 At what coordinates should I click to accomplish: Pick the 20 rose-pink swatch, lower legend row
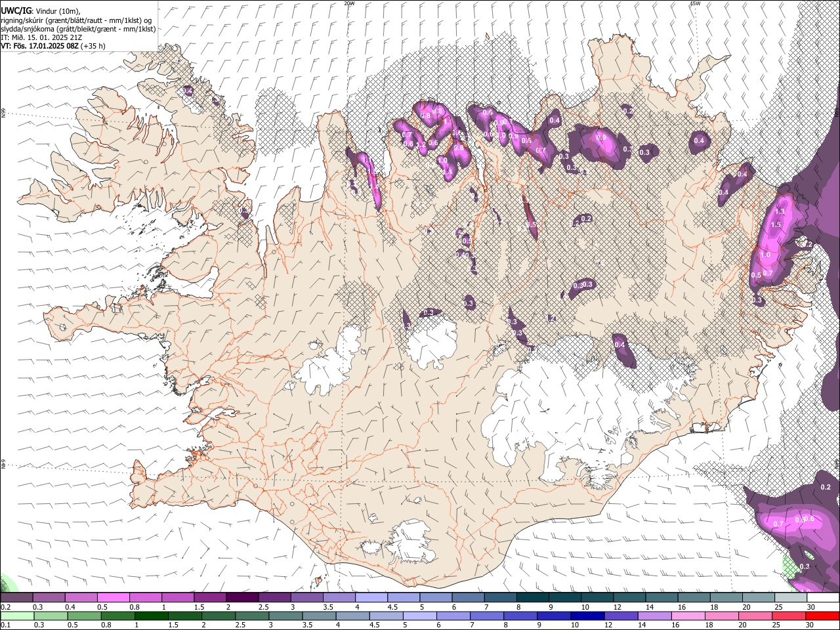click(755, 616)
